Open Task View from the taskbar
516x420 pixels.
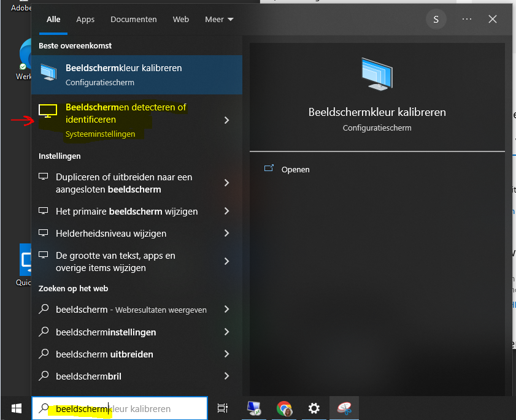[223, 408]
